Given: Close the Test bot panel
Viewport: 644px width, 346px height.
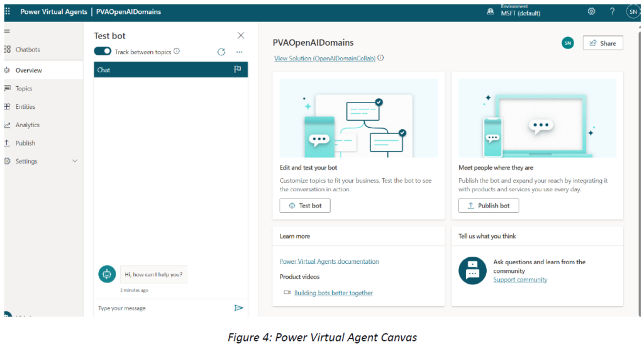Looking at the screenshot, I should point(241,36).
